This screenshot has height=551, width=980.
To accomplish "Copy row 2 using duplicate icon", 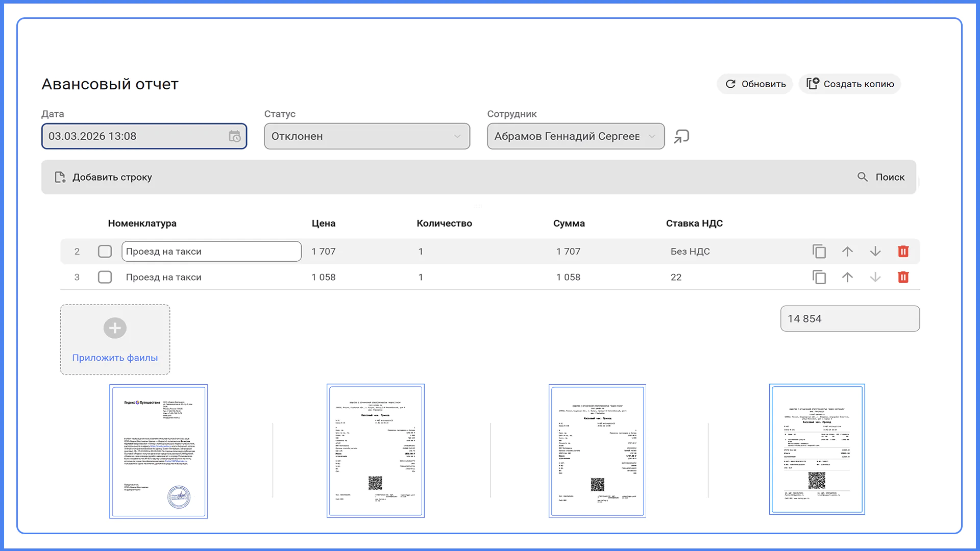I will point(819,252).
